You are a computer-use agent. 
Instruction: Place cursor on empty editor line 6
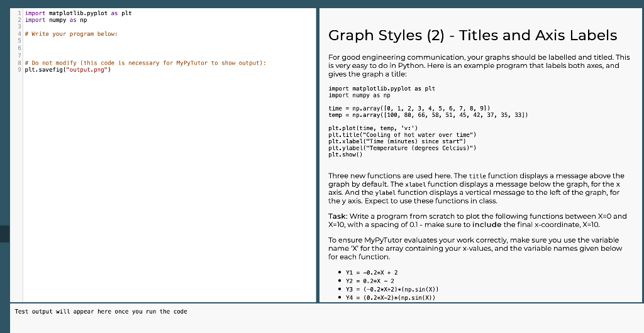tap(169, 48)
